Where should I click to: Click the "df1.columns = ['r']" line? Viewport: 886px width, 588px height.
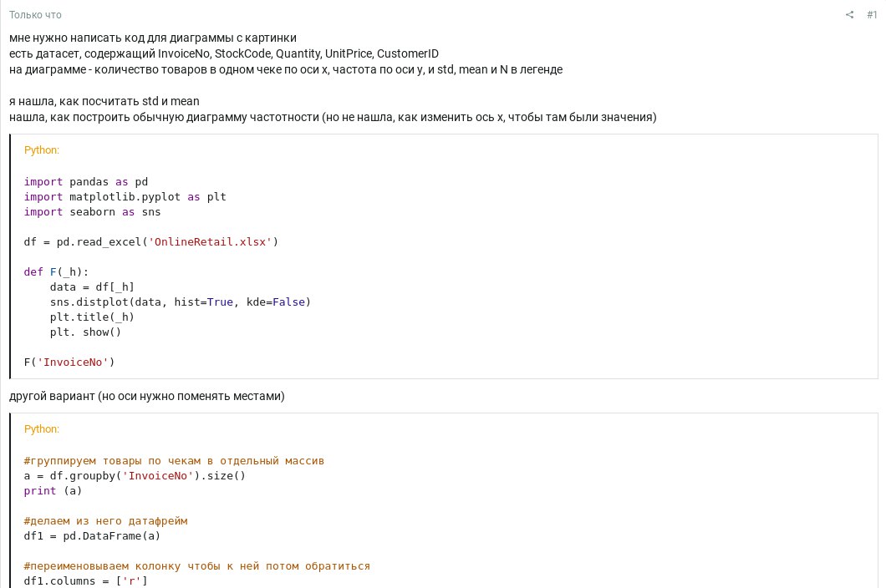[x=86, y=580]
